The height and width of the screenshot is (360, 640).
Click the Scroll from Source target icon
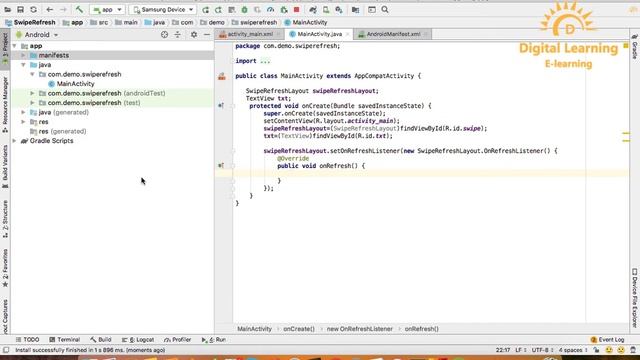(164, 35)
